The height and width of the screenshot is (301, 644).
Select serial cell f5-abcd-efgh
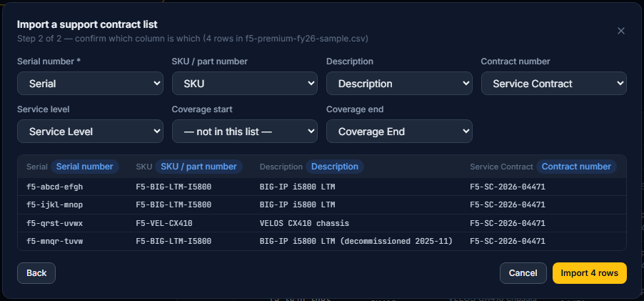click(55, 187)
